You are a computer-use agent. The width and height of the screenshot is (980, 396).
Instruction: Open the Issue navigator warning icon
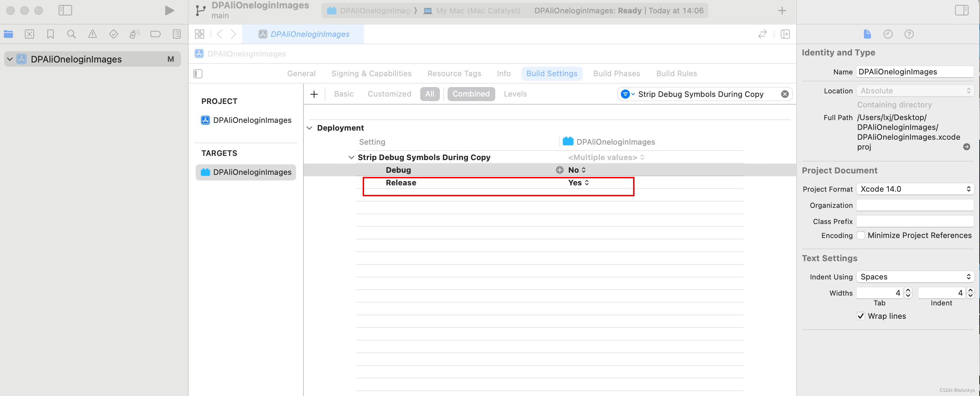[x=93, y=34]
